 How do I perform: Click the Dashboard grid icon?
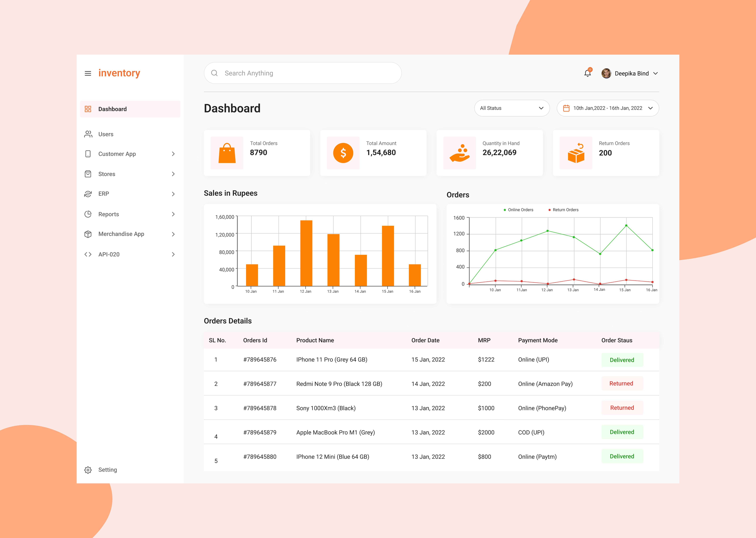[x=88, y=109]
